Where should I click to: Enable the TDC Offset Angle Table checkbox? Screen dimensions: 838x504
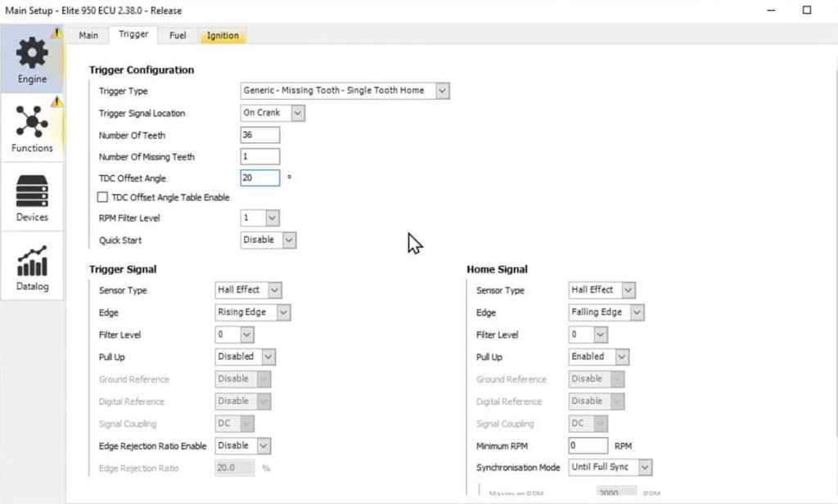(103, 197)
